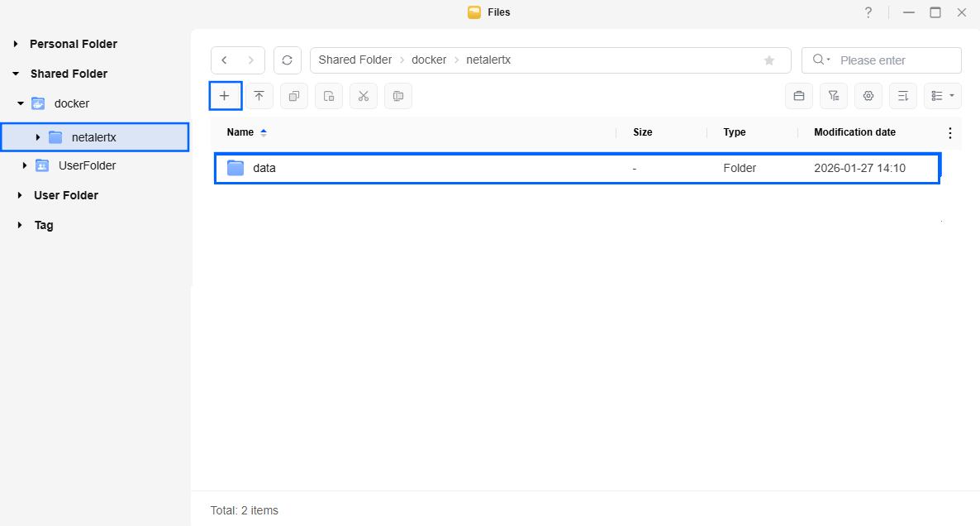Click the copy icon in the toolbar

click(x=294, y=96)
